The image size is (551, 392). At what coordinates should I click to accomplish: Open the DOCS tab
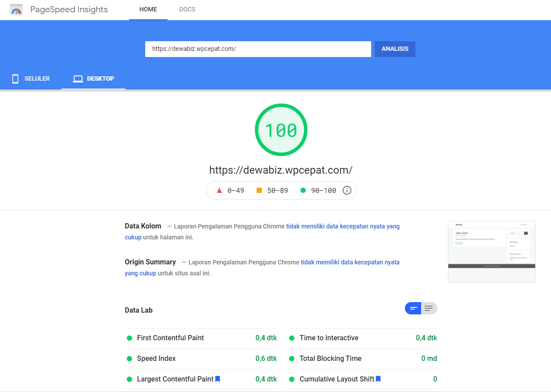[x=187, y=10]
